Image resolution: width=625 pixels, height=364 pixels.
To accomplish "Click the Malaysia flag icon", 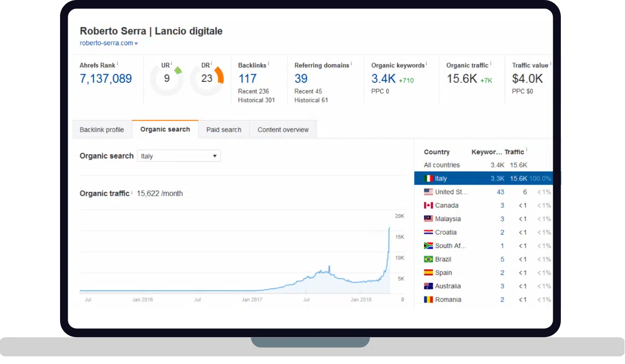I will tap(429, 219).
